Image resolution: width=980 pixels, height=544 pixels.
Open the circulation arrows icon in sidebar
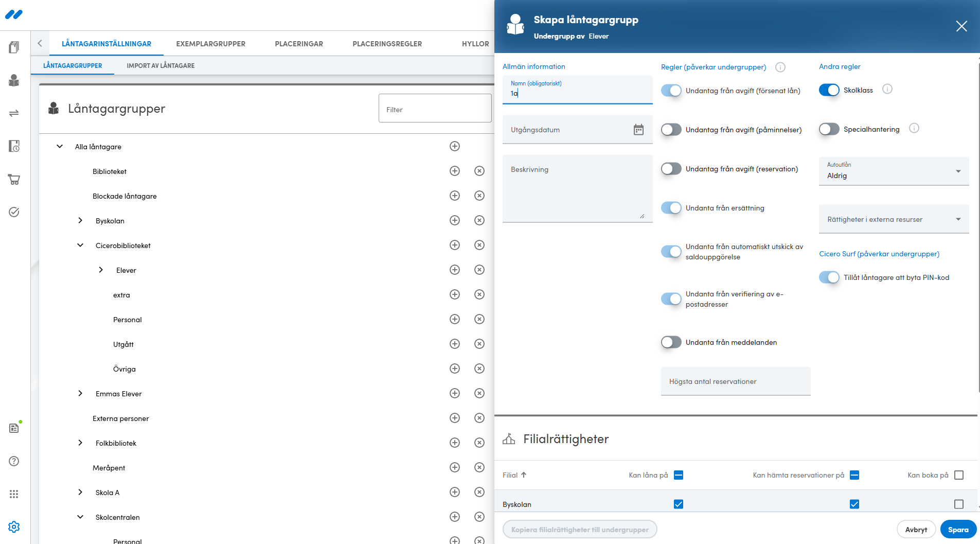(14, 113)
